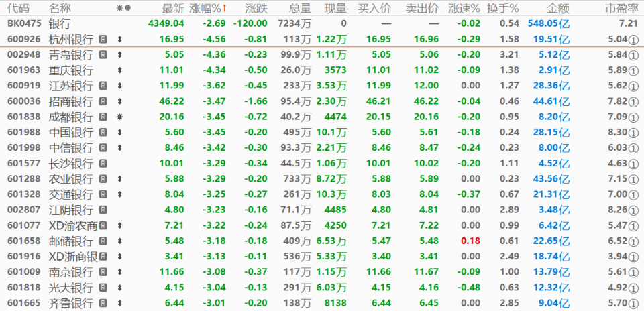Screen dimensions: 644x311
Task: Click the marker icon in 中信银行 row
Action: [x=120, y=147]
